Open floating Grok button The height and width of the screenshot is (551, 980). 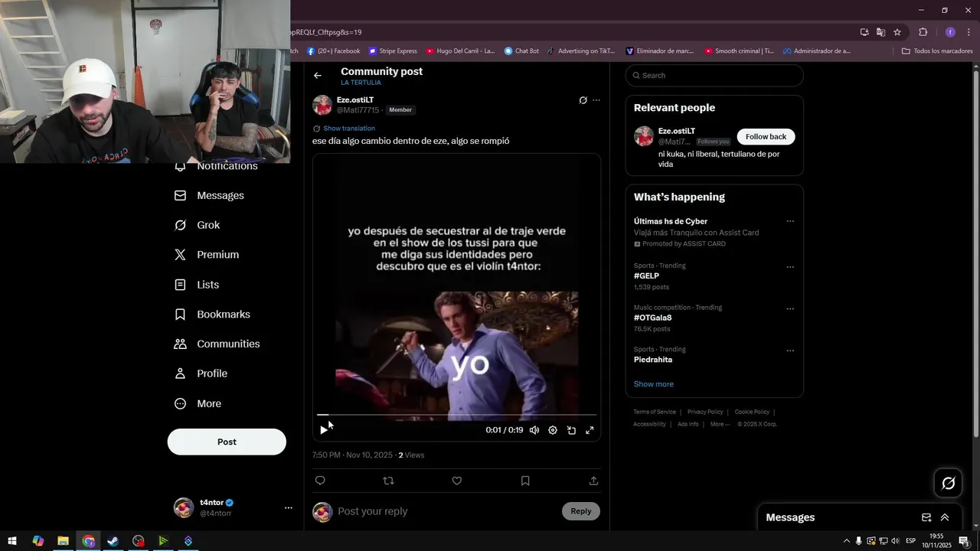949,483
